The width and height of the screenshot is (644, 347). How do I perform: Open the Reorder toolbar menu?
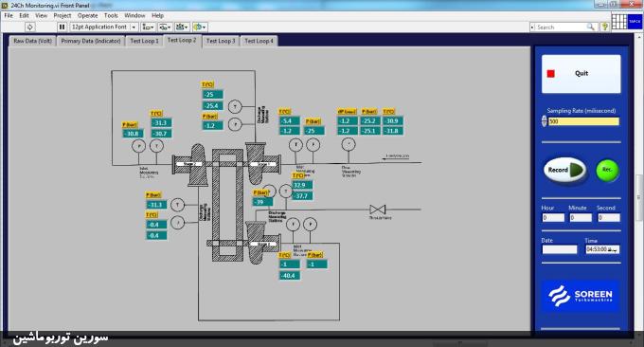(x=200, y=27)
